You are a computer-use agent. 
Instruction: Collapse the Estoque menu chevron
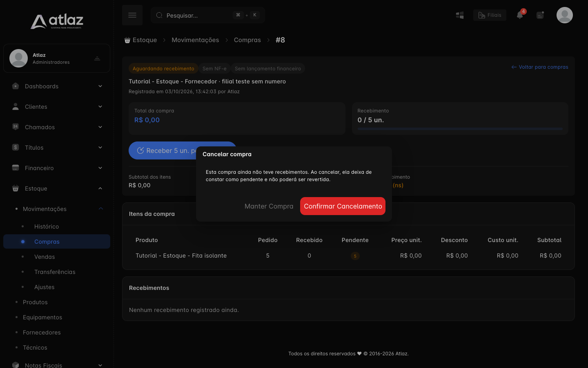[x=100, y=188]
